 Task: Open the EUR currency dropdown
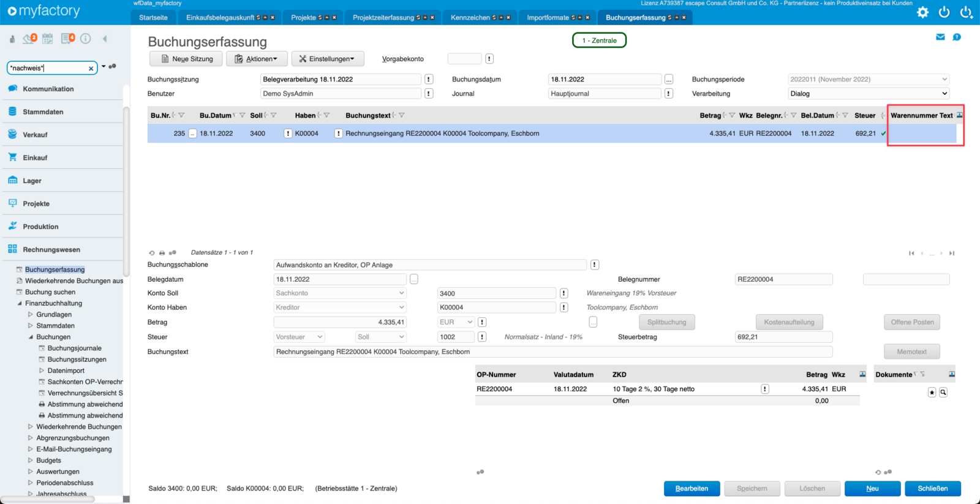[x=456, y=322]
